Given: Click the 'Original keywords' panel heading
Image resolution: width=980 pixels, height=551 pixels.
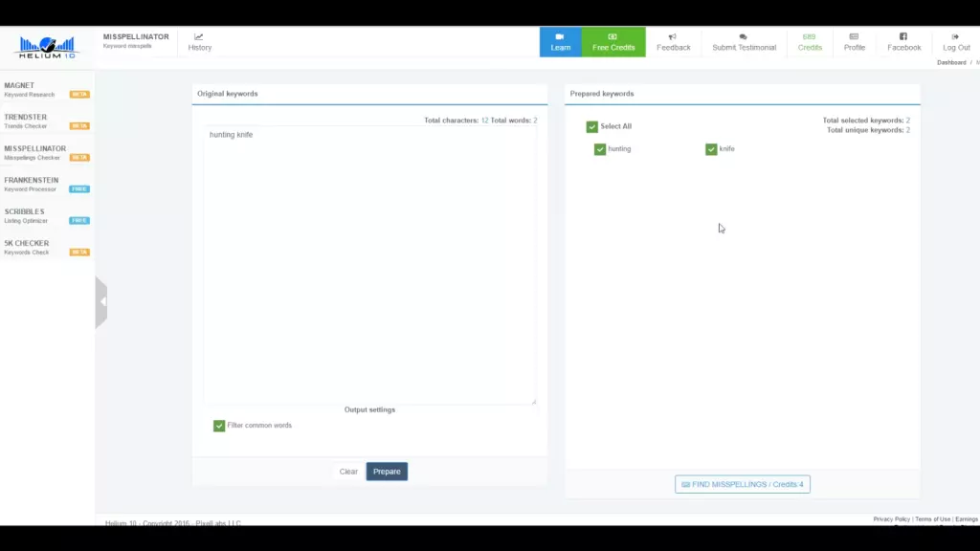Looking at the screenshot, I should (x=228, y=94).
